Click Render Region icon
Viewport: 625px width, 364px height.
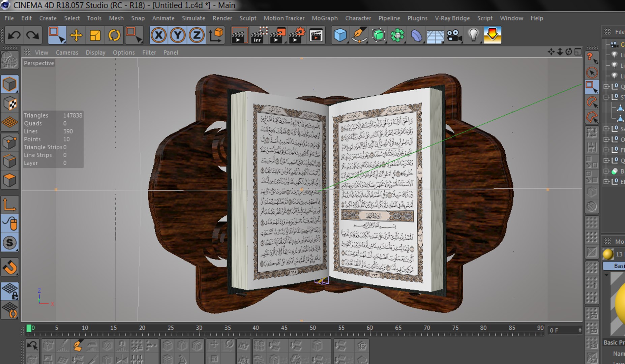point(259,35)
